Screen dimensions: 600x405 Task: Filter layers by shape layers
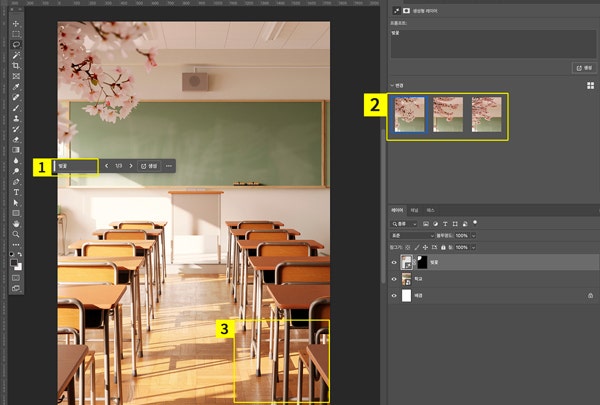click(x=455, y=224)
